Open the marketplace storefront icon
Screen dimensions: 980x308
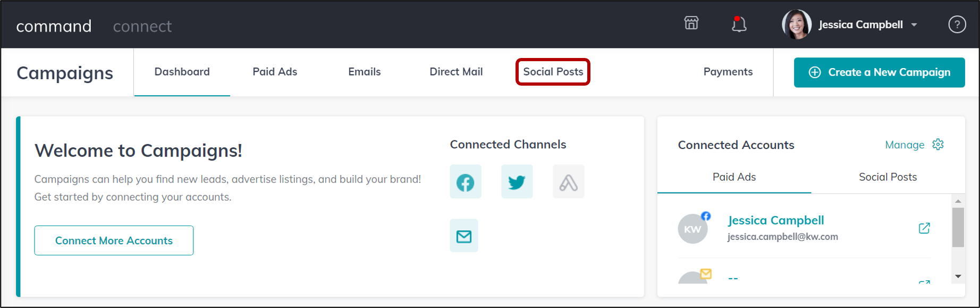coord(690,23)
